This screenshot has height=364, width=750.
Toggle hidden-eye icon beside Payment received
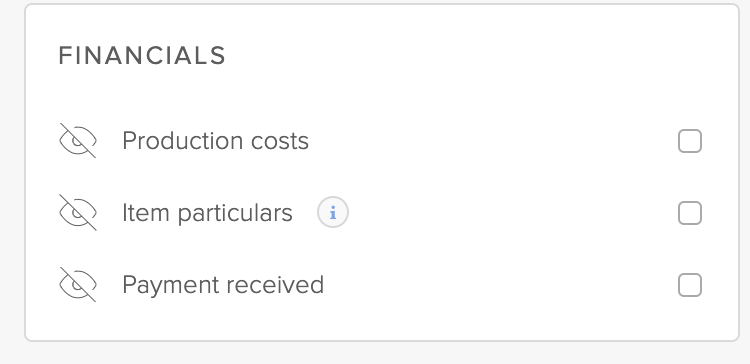[77, 285]
